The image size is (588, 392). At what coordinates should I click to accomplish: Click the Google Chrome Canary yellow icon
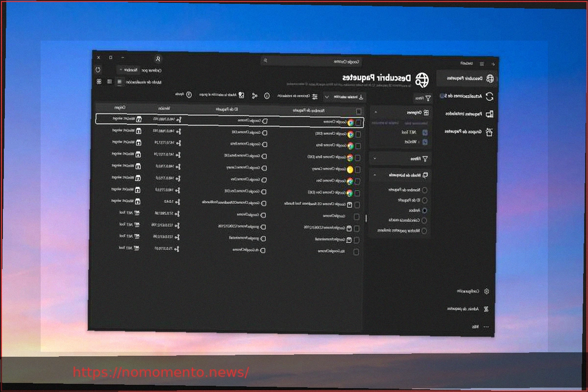350,169
